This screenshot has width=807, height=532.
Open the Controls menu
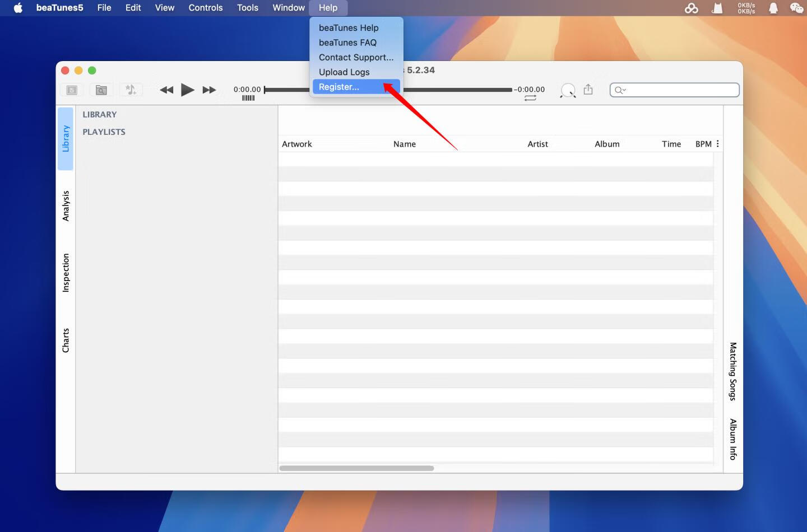(205, 8)
